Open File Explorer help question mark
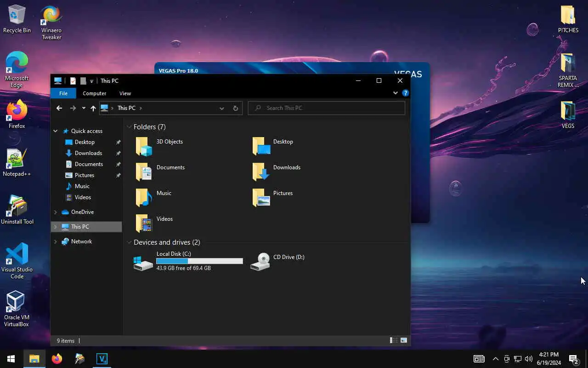This screenshot has height=368, width=588. pyautogui.click(x=406, y=93)
